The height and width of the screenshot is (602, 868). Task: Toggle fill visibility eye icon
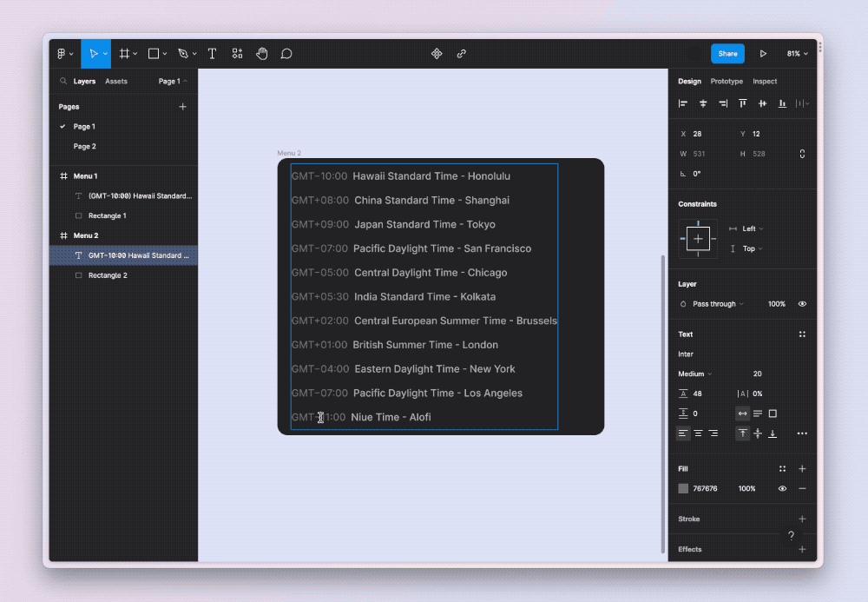[782, 489]
